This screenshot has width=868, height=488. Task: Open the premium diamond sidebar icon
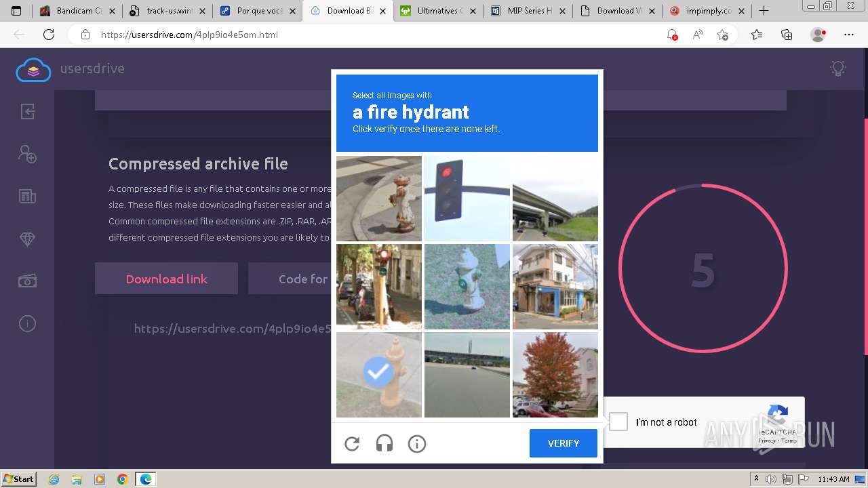coord(27,239)
